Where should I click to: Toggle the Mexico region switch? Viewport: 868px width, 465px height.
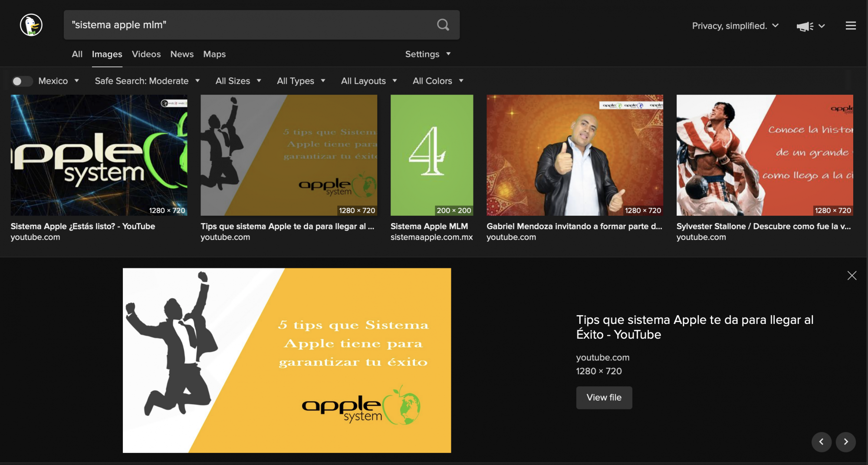coord(22,81)
